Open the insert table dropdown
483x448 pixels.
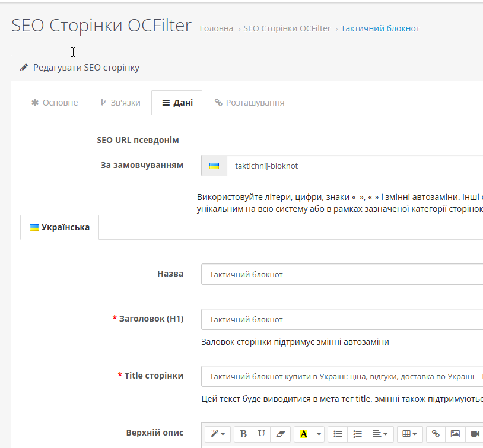click(x=409, y=434)
